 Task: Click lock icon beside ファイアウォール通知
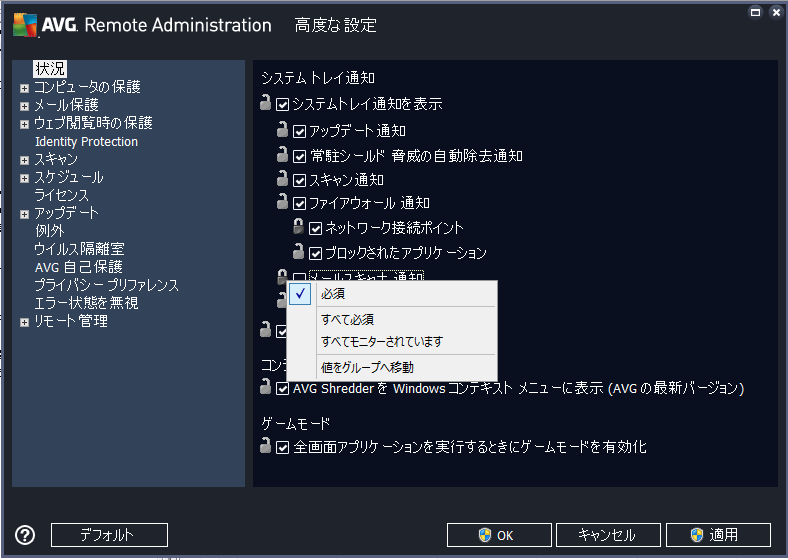click(x=282, y=201)
